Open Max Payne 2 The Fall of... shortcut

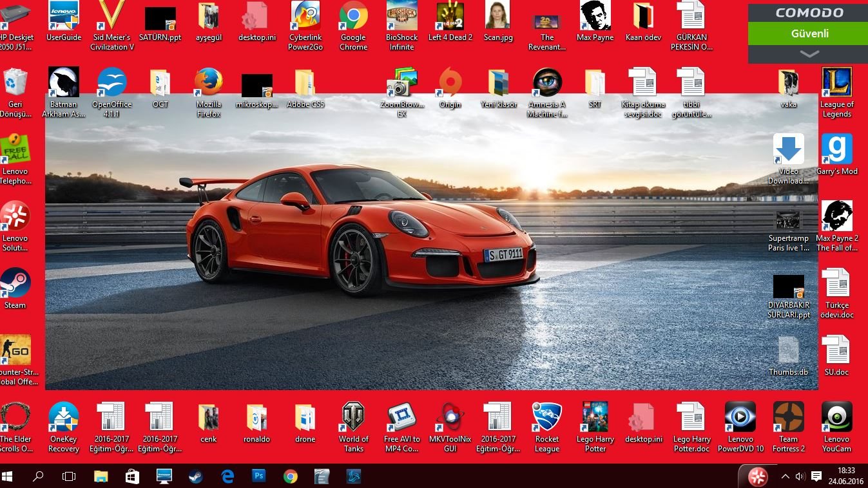[x=837, y=227]
